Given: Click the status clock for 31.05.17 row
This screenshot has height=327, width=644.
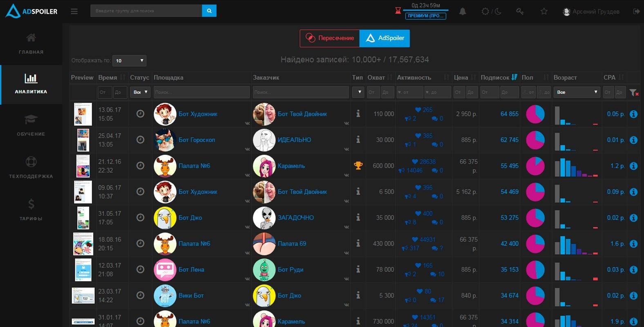Looking at the screenshot, I should click(140, 217).
